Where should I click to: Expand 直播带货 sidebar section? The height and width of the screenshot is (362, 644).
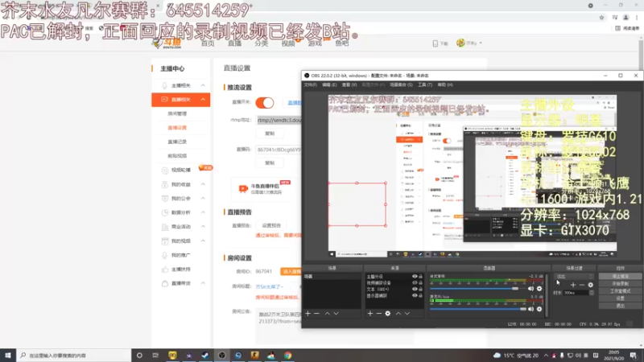(x=203, y=283)
